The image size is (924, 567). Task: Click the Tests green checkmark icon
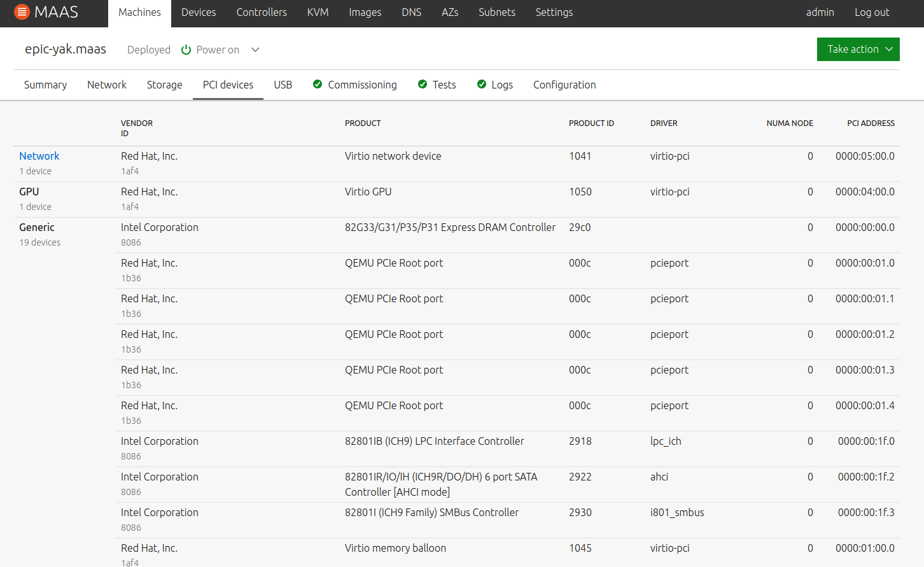(423, 85)
